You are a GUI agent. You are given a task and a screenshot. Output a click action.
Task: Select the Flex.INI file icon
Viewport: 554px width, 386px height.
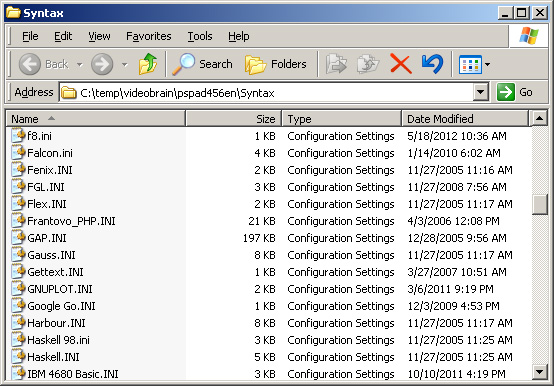pyautogui.click(x=18, y=203)
